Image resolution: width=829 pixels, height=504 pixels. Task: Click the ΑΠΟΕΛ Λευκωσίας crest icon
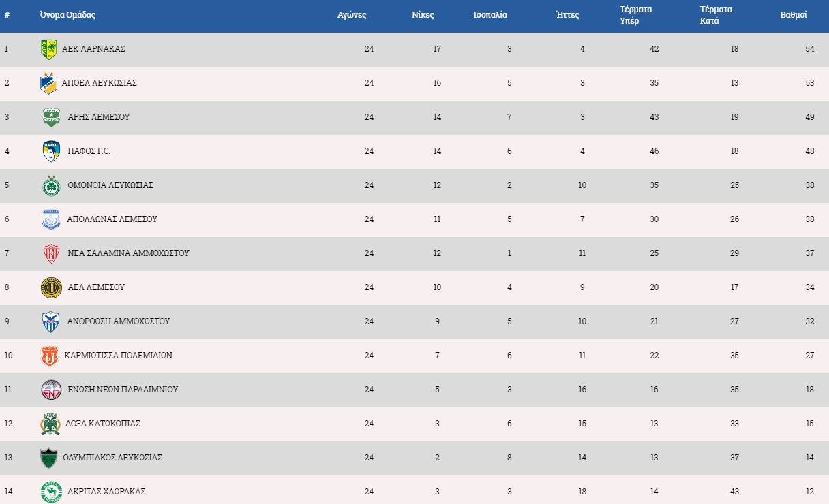pos(49,83)
